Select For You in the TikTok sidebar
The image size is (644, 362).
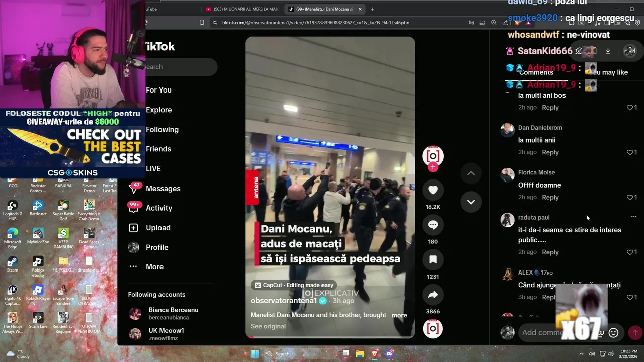pyautogui.click(x=158, y=90)
